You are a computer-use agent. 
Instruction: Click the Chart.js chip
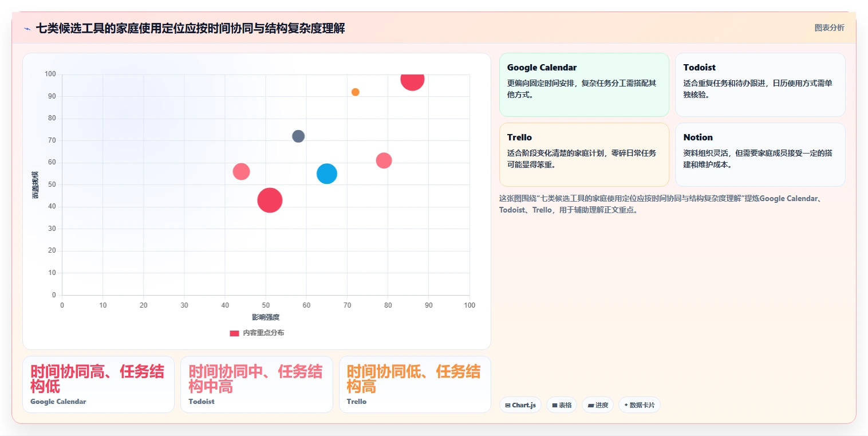(520, 405)
